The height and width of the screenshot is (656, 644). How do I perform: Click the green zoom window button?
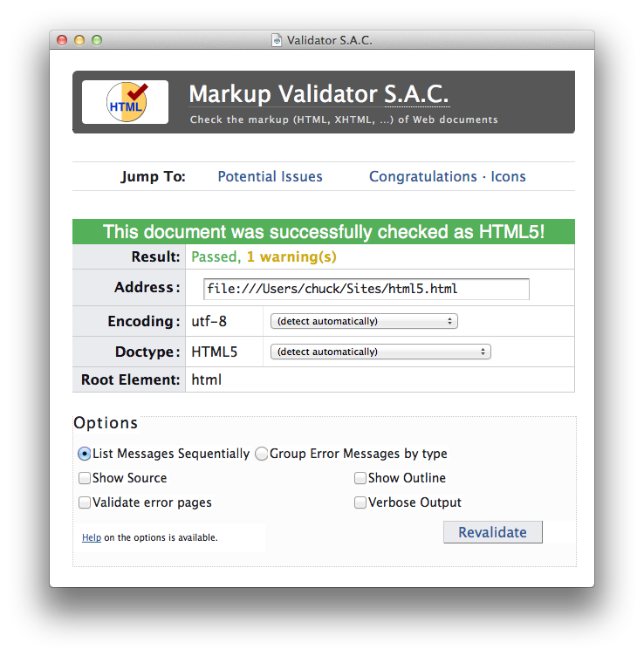(97, 40)
